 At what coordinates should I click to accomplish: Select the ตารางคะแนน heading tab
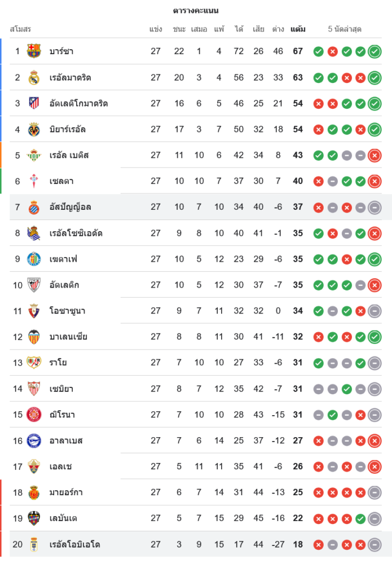pos(196,11)
